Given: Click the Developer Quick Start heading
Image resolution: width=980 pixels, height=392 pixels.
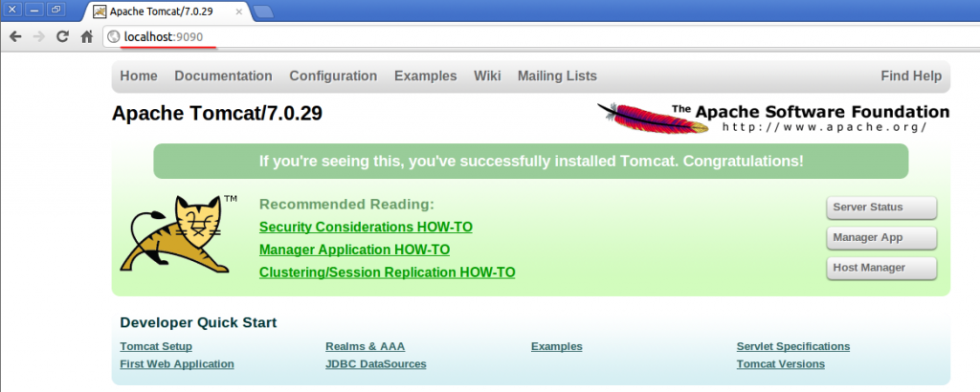Looking at the screenshot, I should [198, 323].
